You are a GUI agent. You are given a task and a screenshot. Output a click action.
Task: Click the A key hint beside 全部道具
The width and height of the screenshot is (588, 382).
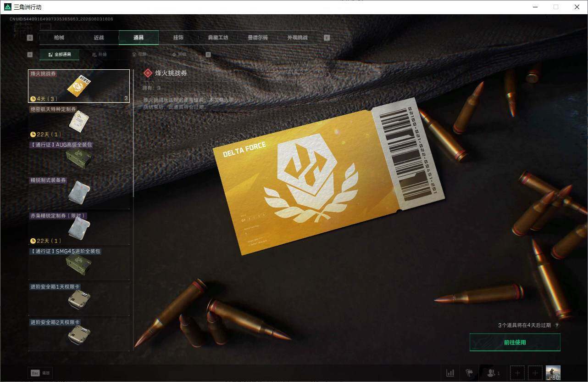[30, 55]
